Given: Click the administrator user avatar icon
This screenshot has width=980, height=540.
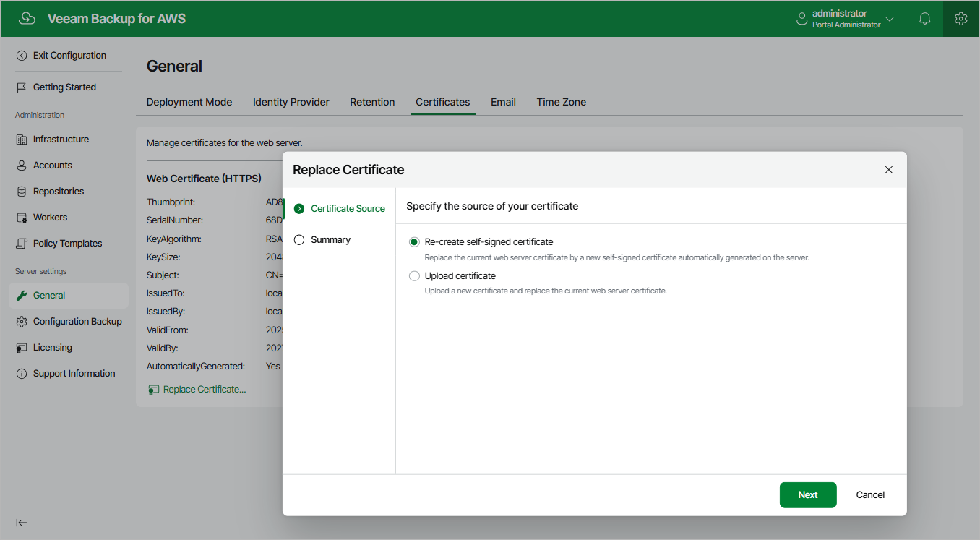Looking at the screenshot, I should tap(801, 19).
